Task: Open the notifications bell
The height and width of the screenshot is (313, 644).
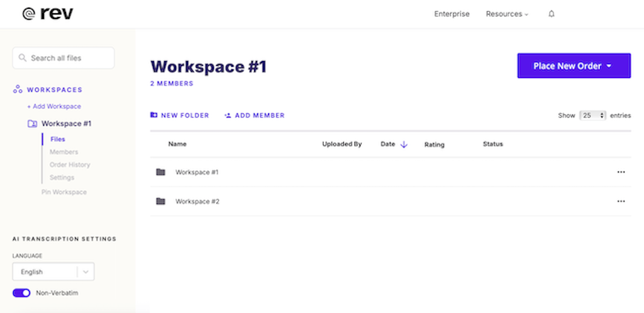Action: pos(552,14)
